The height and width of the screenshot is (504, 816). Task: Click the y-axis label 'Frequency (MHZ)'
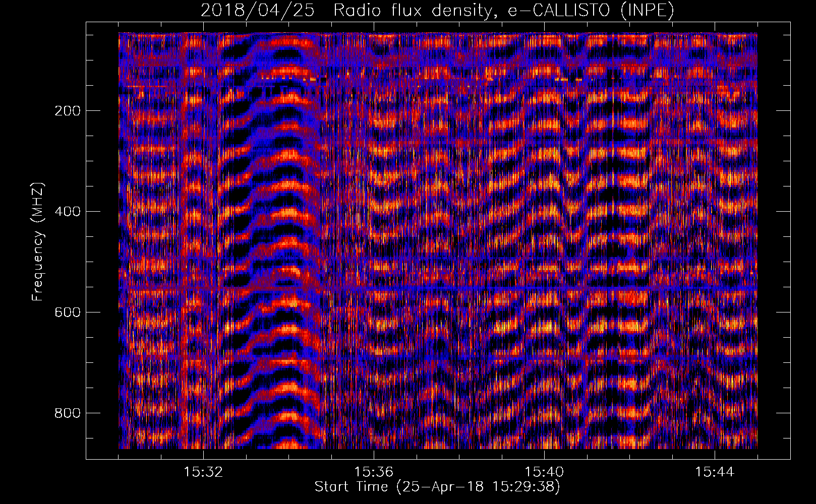tap(38, 242)
